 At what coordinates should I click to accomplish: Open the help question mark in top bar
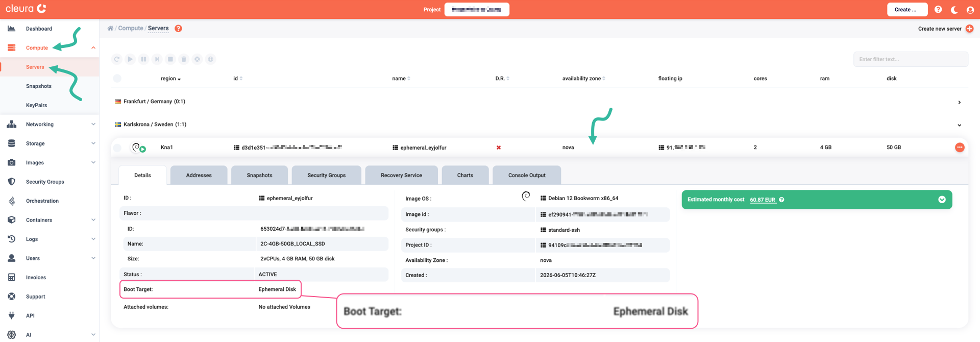click(x=938, y=9)
